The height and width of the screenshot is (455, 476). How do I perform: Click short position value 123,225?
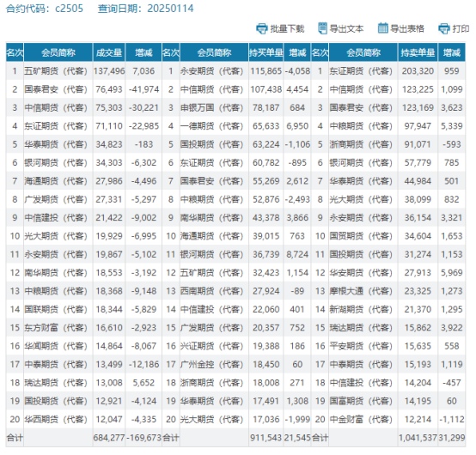click(x=418, y=89)
